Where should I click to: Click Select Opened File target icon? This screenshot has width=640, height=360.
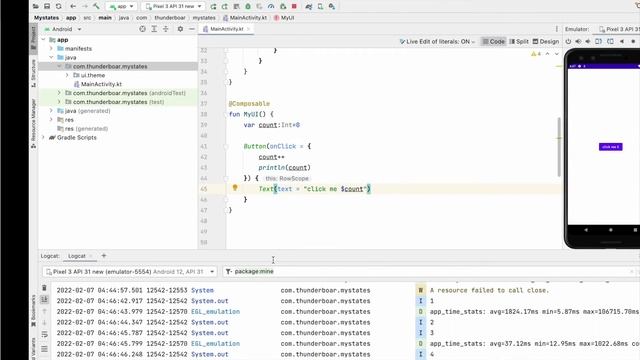coord(142,29)
